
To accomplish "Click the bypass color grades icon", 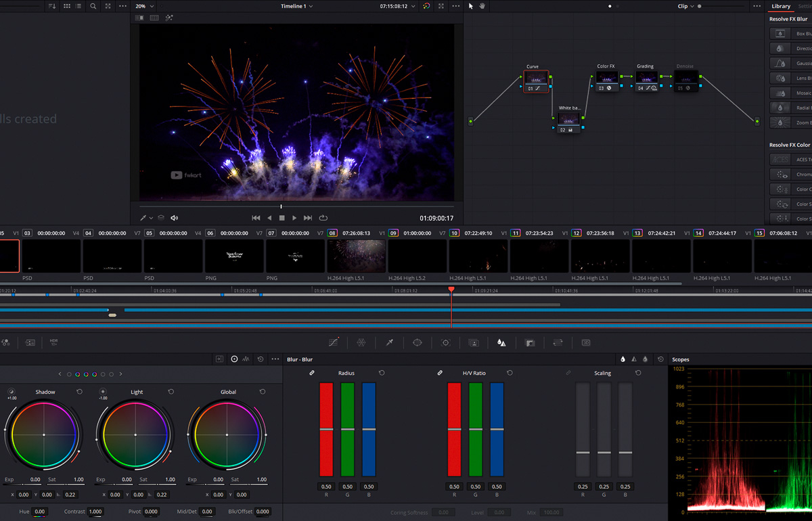I will click(426, 6).
